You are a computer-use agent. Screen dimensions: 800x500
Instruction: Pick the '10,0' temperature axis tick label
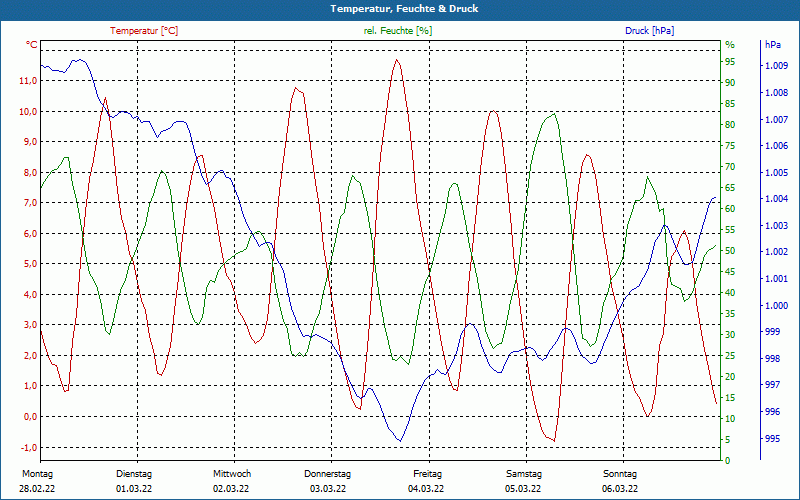pyautogui.click(x=29, y=111)
